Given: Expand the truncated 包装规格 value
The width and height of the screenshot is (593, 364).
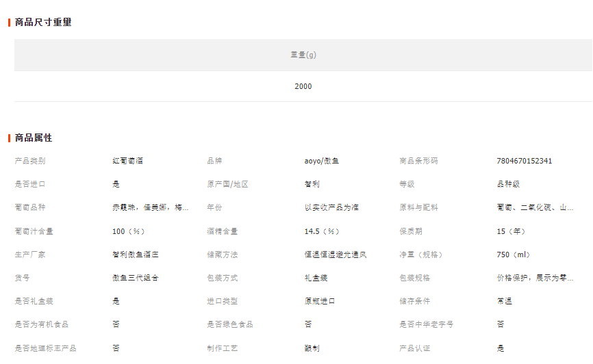Looking at the screenshot, I should click(535, 278).
